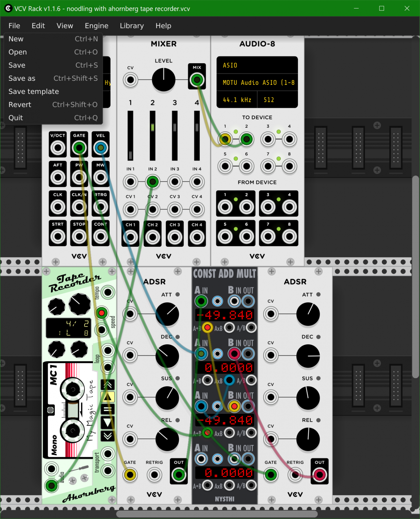
Task: Click the V/OCT output jack
Action: coord(58,148)
